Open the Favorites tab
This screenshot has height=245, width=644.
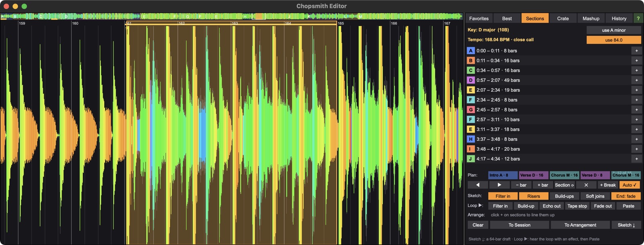[x=479, y=19]
